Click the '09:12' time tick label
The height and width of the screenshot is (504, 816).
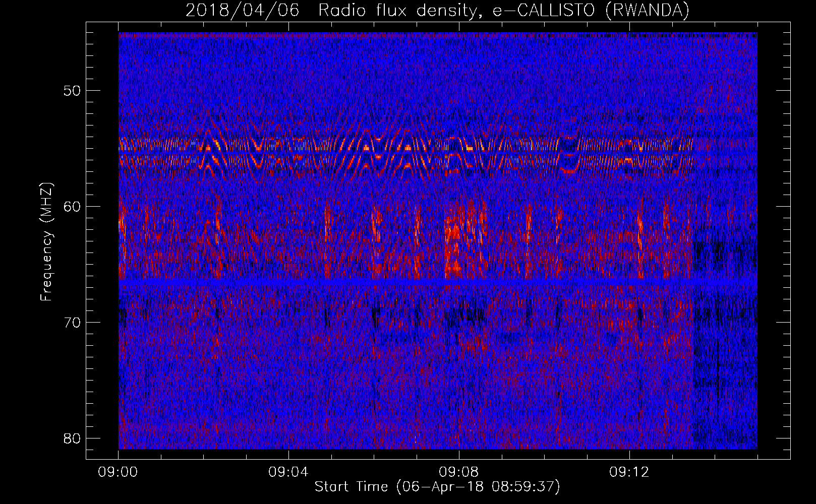point(629,472)
